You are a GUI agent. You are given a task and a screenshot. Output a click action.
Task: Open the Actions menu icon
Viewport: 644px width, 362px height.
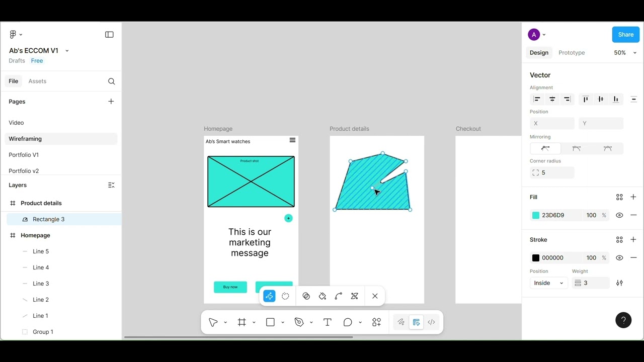(376, 322)
